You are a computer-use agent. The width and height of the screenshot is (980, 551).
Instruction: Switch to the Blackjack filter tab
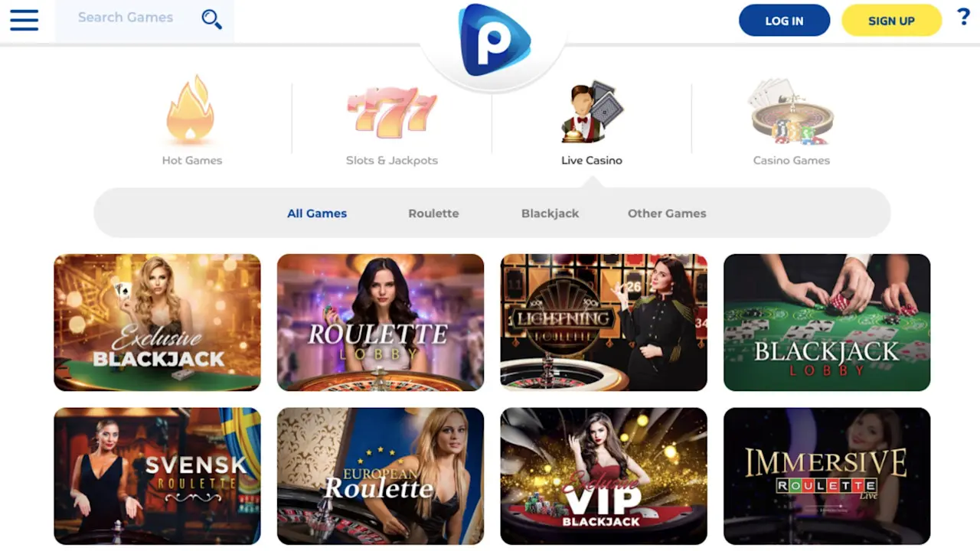click(x=550, y=214)
